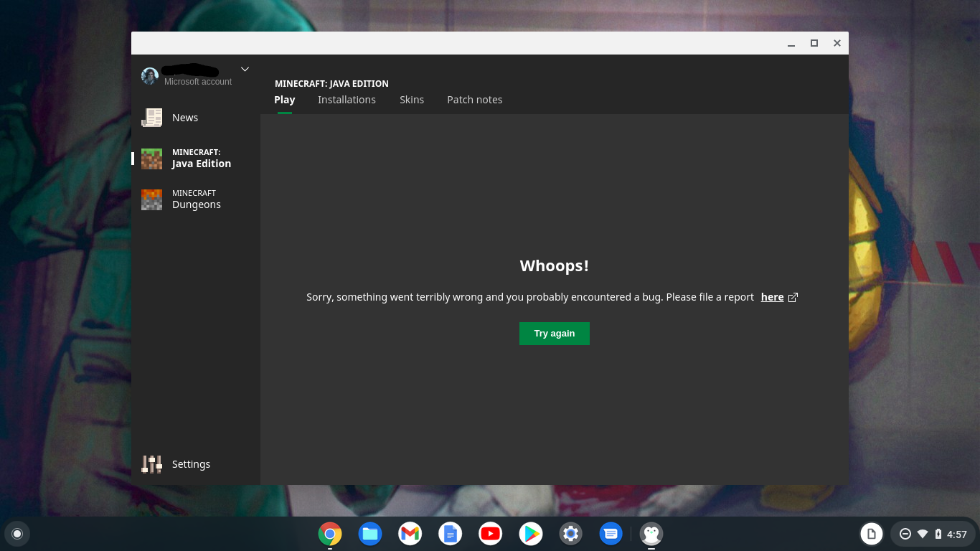Open the system status tray showing 4:57
Screen dimensions: 980x551
(x=933, y=534)
